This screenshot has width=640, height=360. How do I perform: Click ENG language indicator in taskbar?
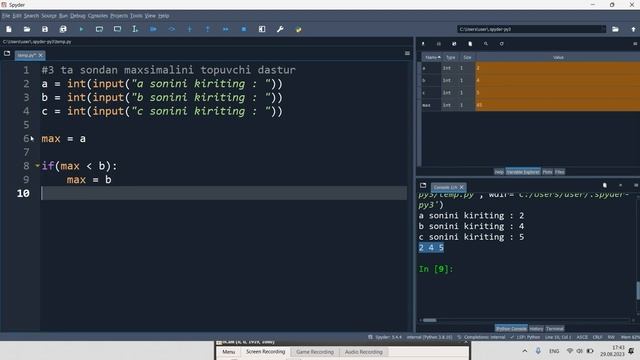point(554,351)
